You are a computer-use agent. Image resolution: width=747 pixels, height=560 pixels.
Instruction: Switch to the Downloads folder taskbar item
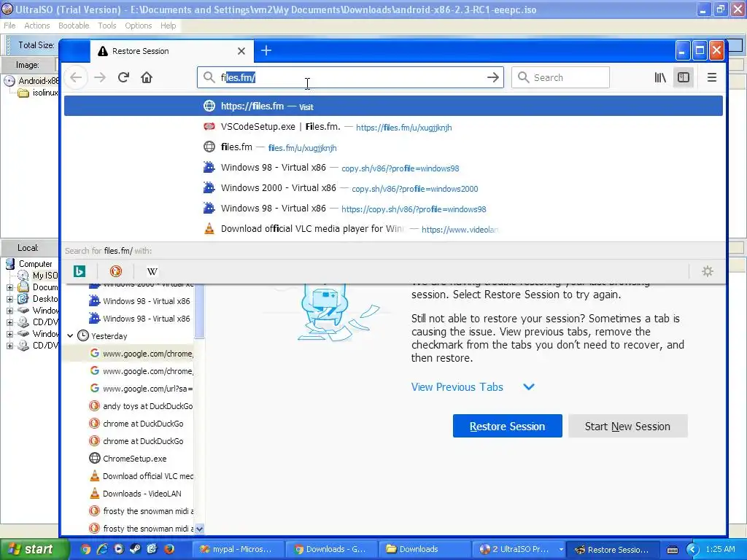(425, 549)
